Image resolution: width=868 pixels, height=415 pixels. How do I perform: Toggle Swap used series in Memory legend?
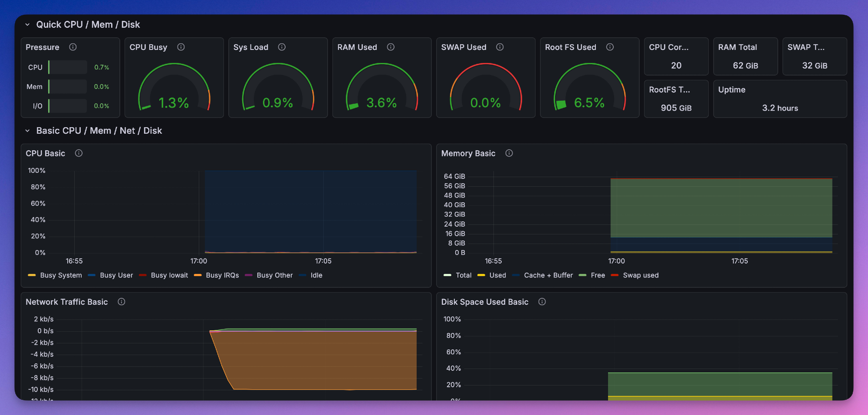pos(640,275)
